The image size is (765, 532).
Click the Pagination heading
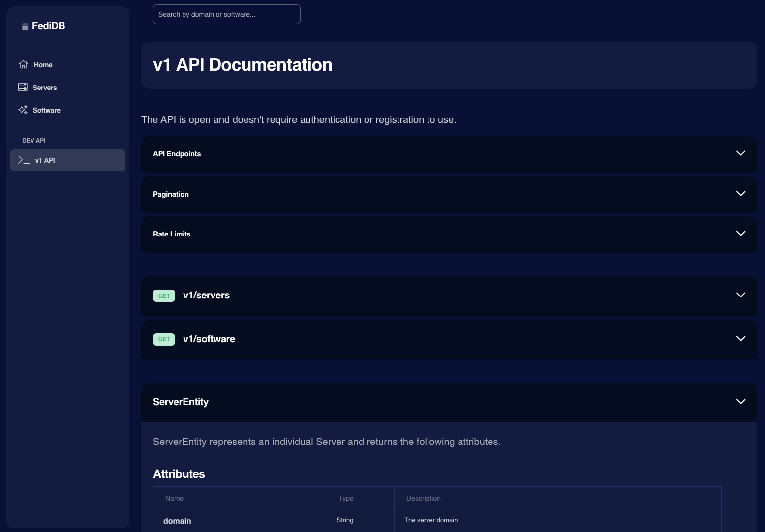(x=171, y=194)
